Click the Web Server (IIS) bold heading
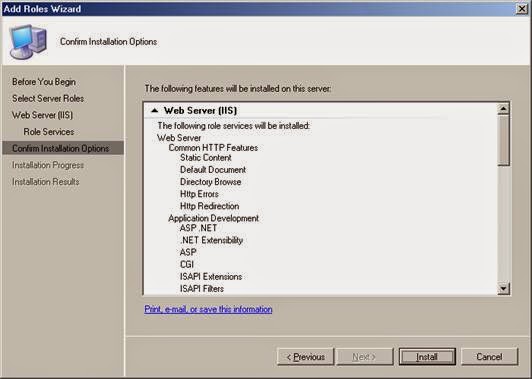 200,110
